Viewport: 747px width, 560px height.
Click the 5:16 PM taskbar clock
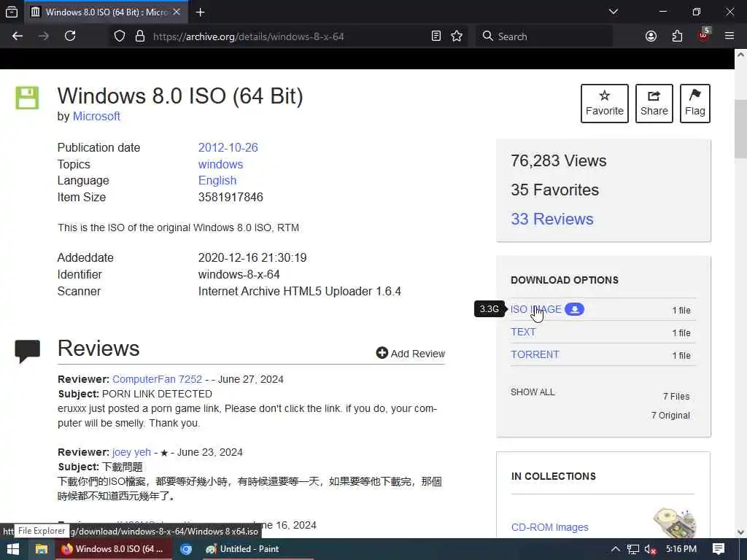click(681, 549)
